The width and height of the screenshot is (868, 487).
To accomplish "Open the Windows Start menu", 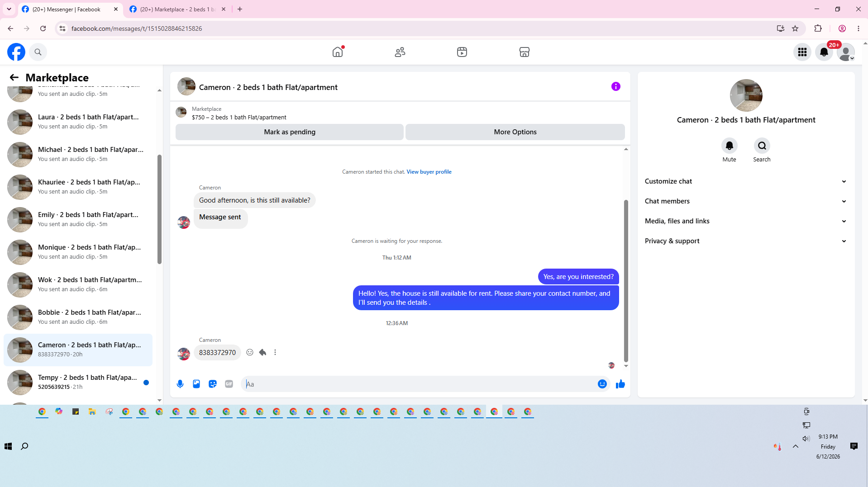I will (x=8, y=446).
